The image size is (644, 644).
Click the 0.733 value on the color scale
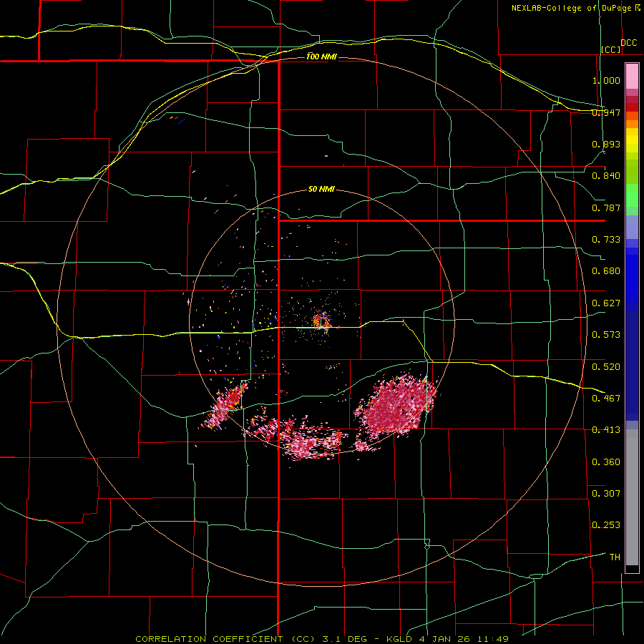click(606, 240)
